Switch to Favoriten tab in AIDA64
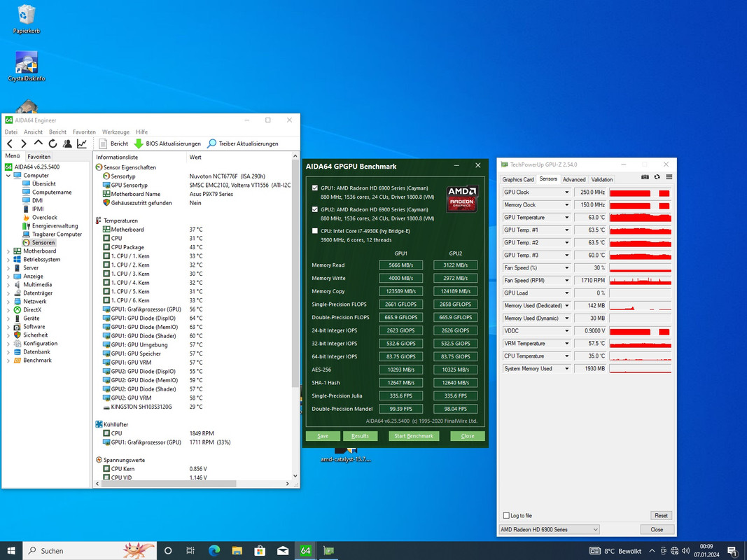 (x=39, y=156)
